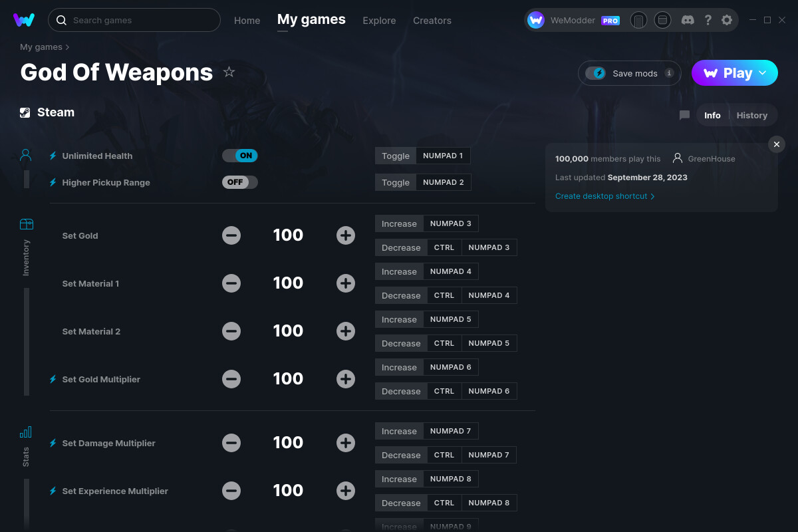798x532 pixels.
Task: Decrease Set Damage Multiplier with minus
Action: 231,443
